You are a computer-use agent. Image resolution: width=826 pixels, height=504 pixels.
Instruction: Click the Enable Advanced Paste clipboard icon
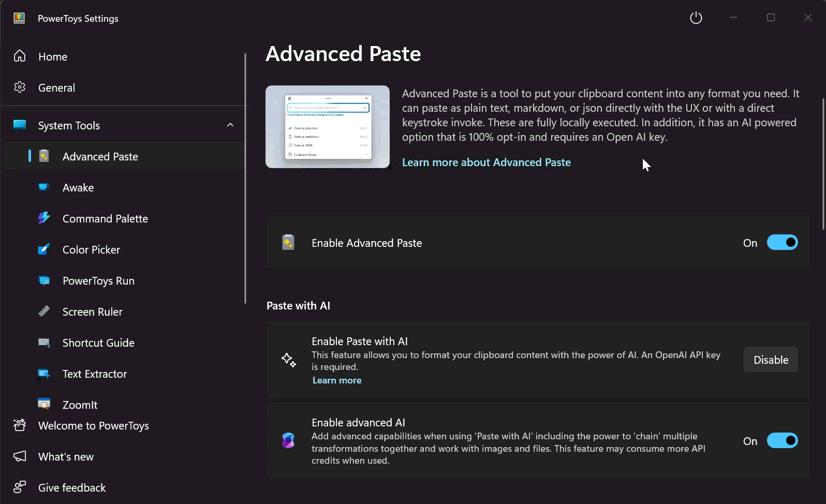[288, 242]
